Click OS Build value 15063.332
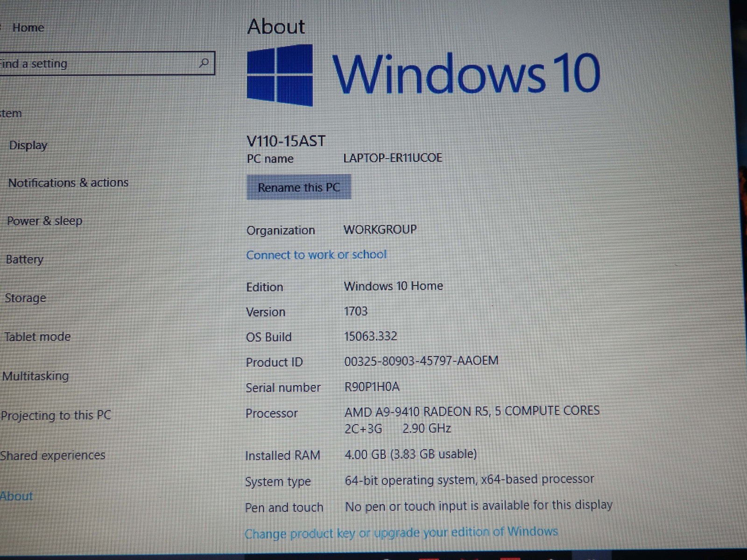The width and height of the screenshot is (747, 560). 371,336
